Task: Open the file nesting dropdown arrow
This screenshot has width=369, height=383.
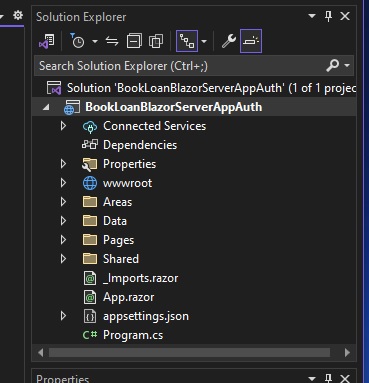Action: [204, 42]
